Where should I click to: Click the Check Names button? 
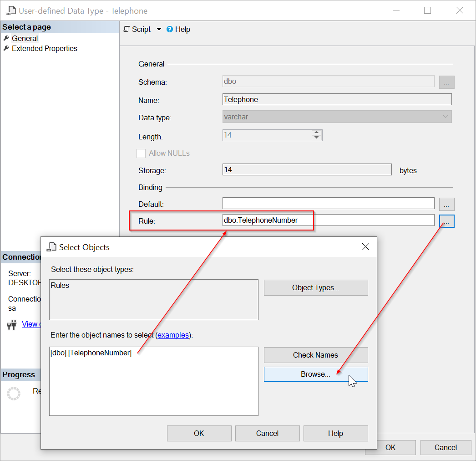[x=316, y=355]
